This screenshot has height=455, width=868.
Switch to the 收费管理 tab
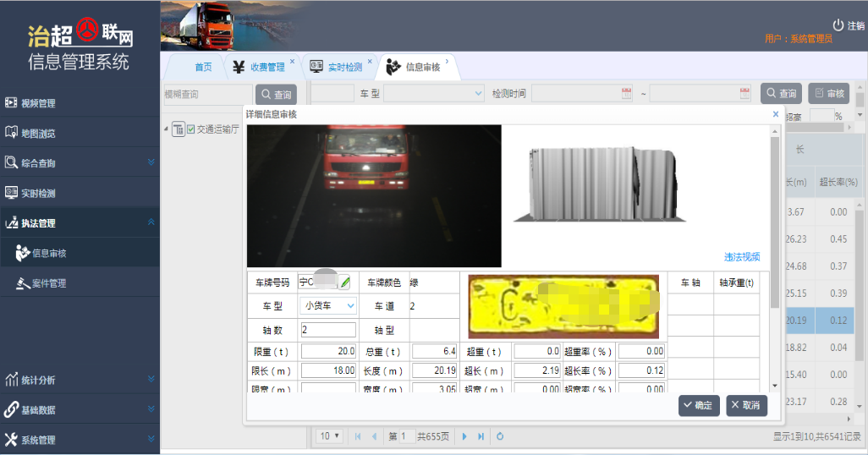266,67
